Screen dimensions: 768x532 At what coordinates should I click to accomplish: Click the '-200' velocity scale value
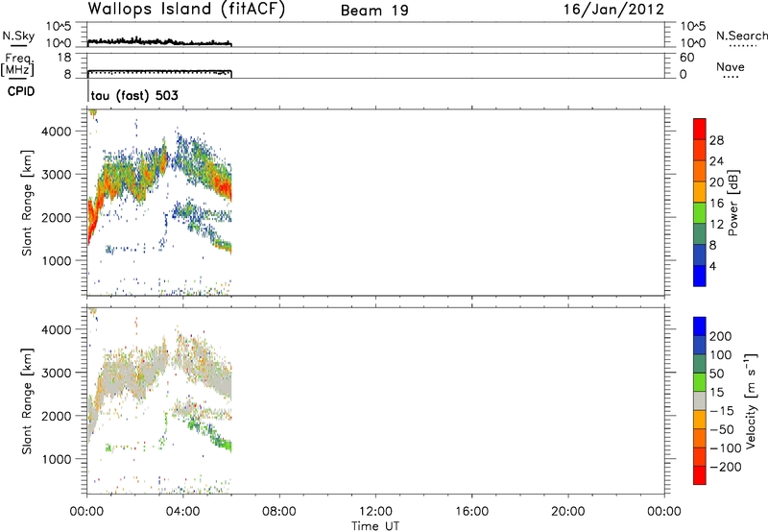[725, 467]
